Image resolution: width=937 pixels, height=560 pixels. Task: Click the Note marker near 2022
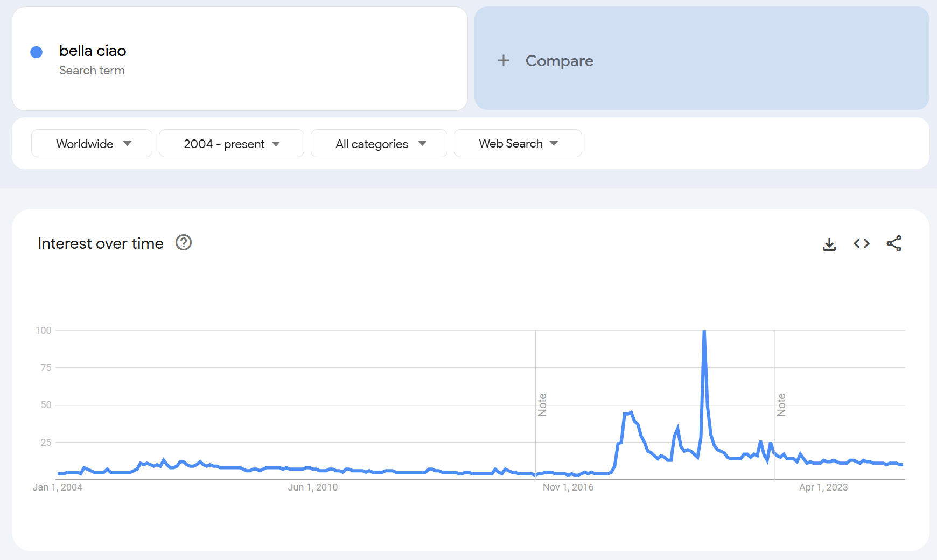pyautogui.click(x=781, y=405)
